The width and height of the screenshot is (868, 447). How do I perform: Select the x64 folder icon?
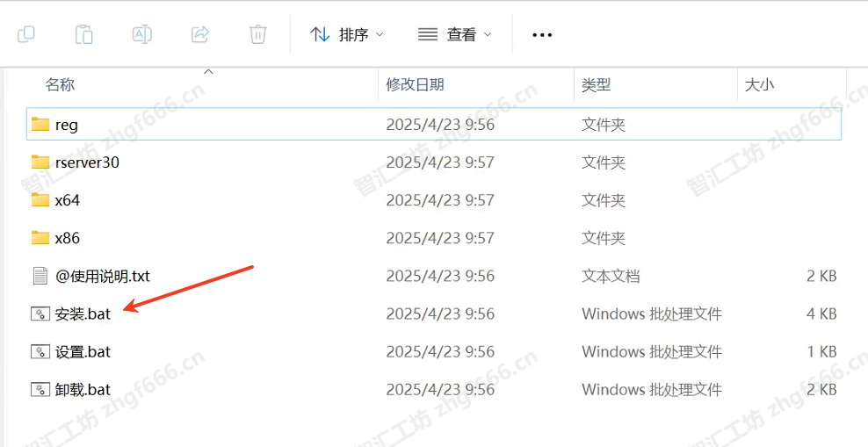[x=40, y=199]
